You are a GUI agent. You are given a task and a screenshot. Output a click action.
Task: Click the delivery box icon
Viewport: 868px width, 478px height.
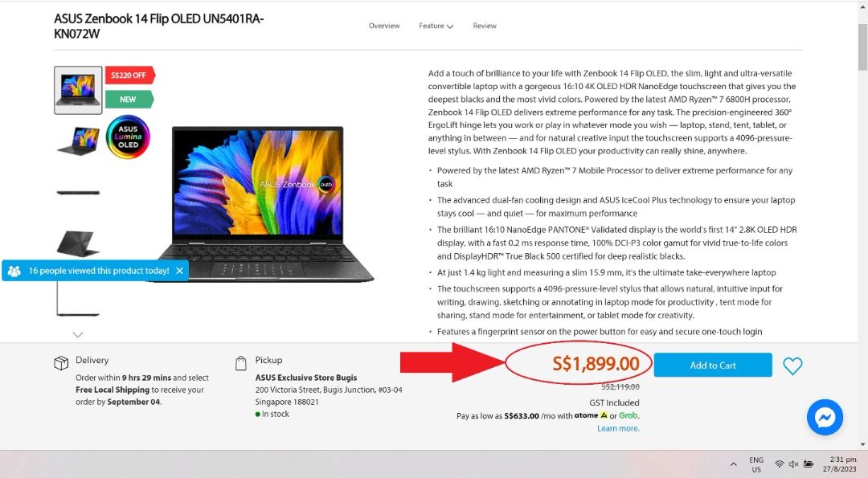point(61,362)
